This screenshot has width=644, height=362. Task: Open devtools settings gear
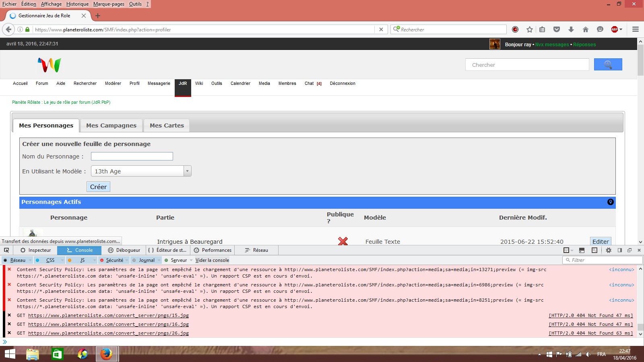coord(609,250)
